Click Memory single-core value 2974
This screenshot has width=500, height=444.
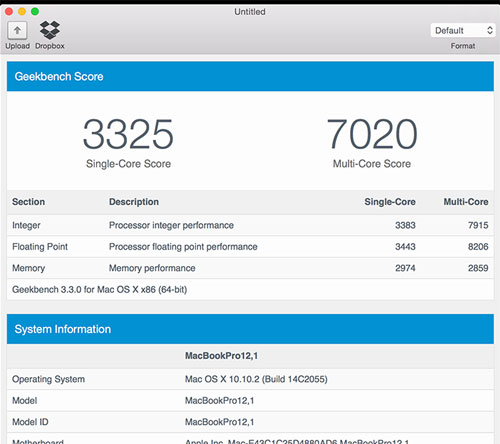[x=405, y=268]
